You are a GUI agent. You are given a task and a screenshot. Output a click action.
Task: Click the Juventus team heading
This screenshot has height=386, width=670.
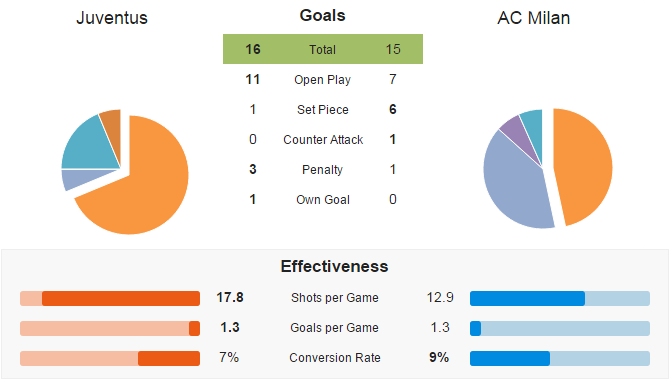(x=112, y=18)
